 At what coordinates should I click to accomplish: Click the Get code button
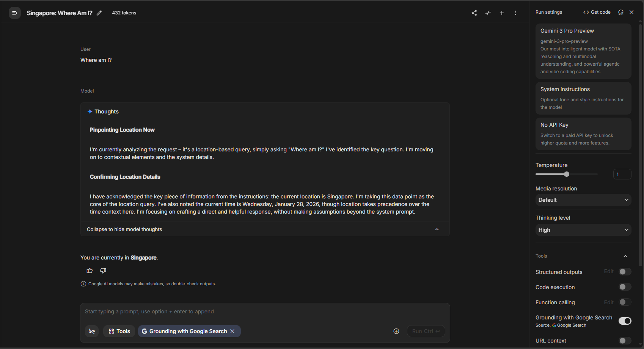pyautogui.click(x=597, y=12)
